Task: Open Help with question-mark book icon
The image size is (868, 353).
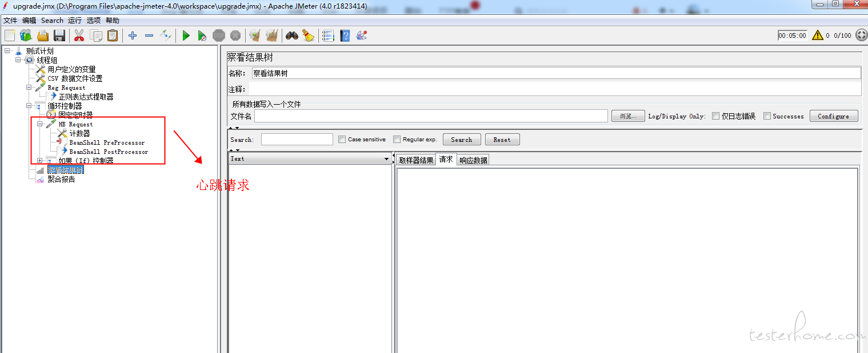Action: coord(345,35)
